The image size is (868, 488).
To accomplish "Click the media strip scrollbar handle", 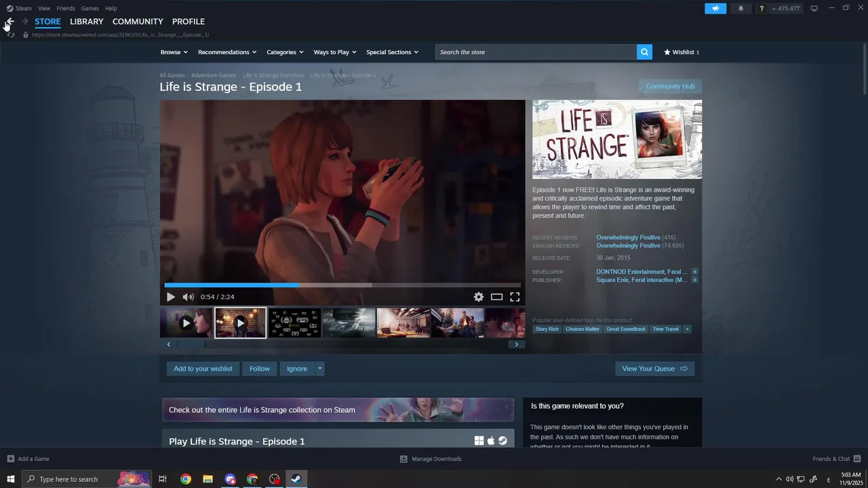I will pos(191,344).
